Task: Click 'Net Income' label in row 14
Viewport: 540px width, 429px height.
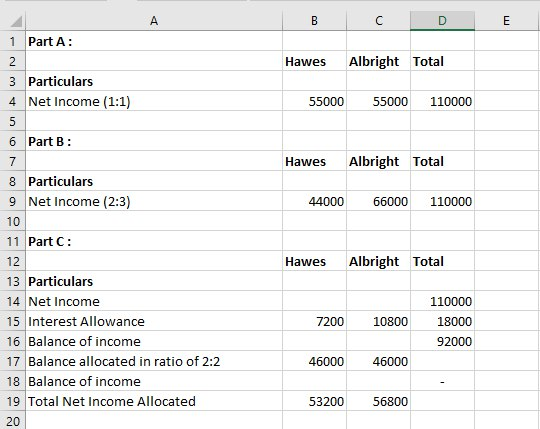Action: tap(154, 301)
